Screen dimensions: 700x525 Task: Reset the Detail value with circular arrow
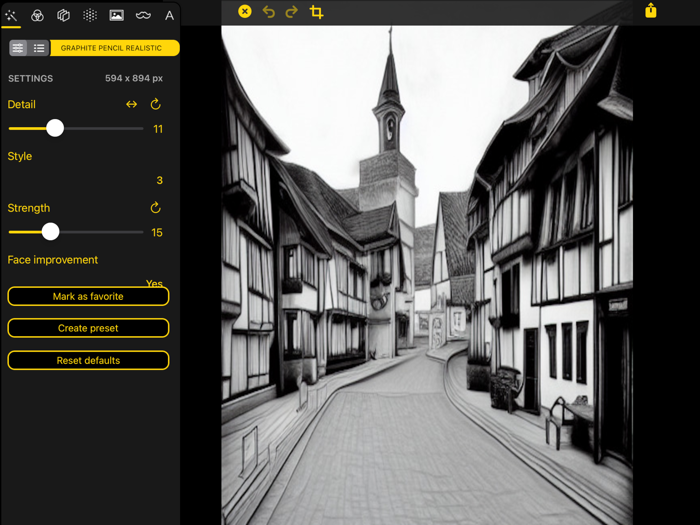pos(155,104)
